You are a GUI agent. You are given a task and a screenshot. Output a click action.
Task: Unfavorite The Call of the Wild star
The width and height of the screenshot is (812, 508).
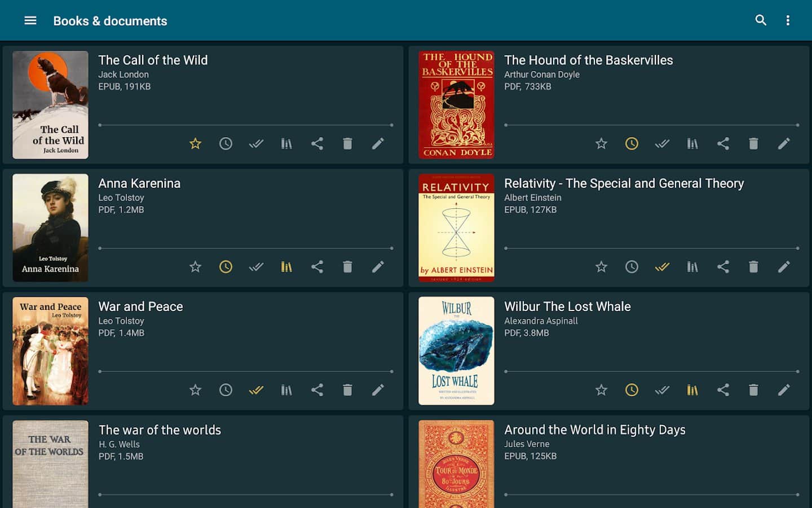pyautogui.click(x=195, y=143)
